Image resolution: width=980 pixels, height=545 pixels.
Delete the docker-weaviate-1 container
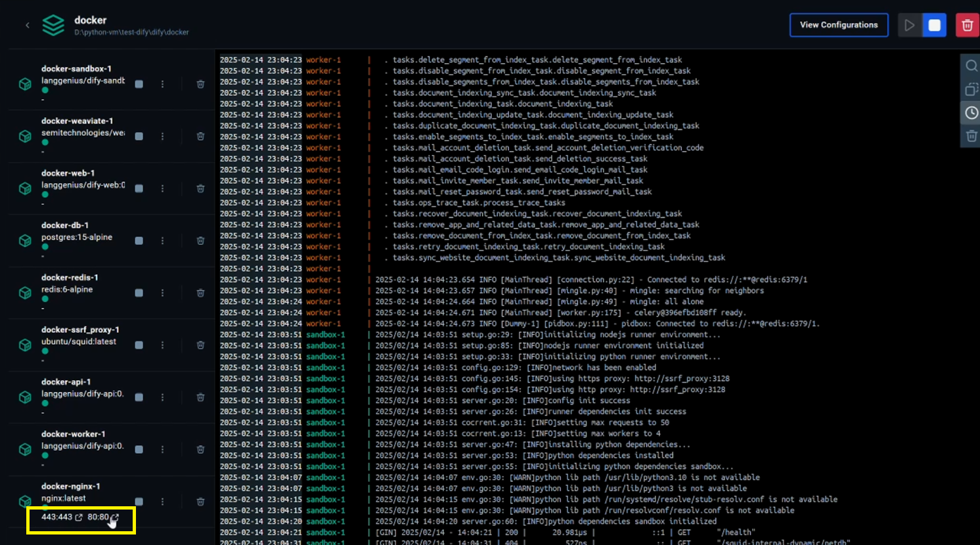[x=200, y=136]
